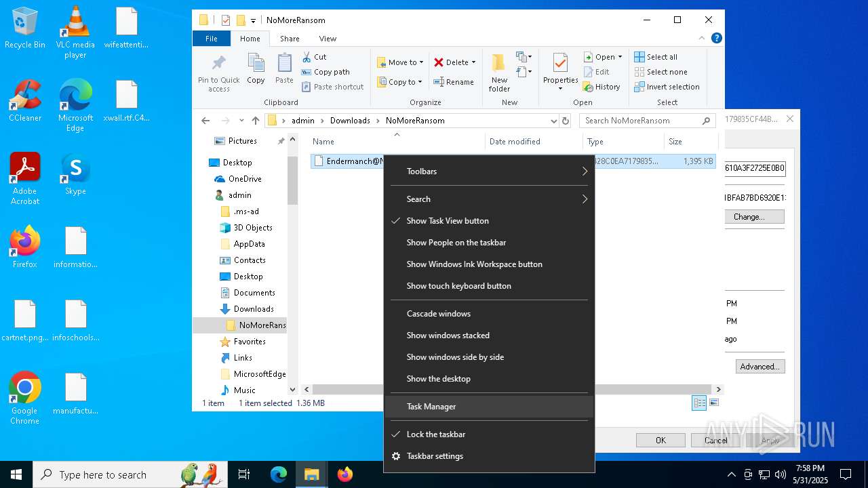868x488 pixels.
Task: Open Adobe Acrobat desktop shortcut
Action: pyautogui.click(x=25, y=179)
